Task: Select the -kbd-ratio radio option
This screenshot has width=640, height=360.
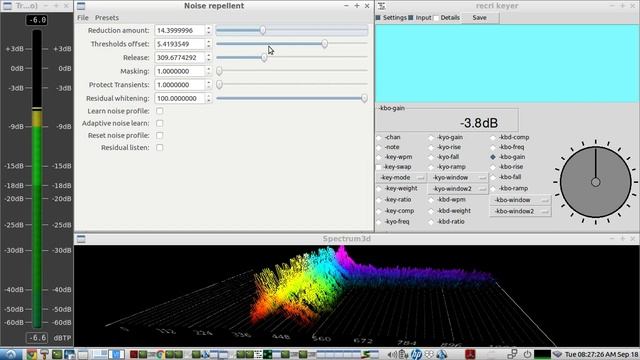Action: point(431,222)
